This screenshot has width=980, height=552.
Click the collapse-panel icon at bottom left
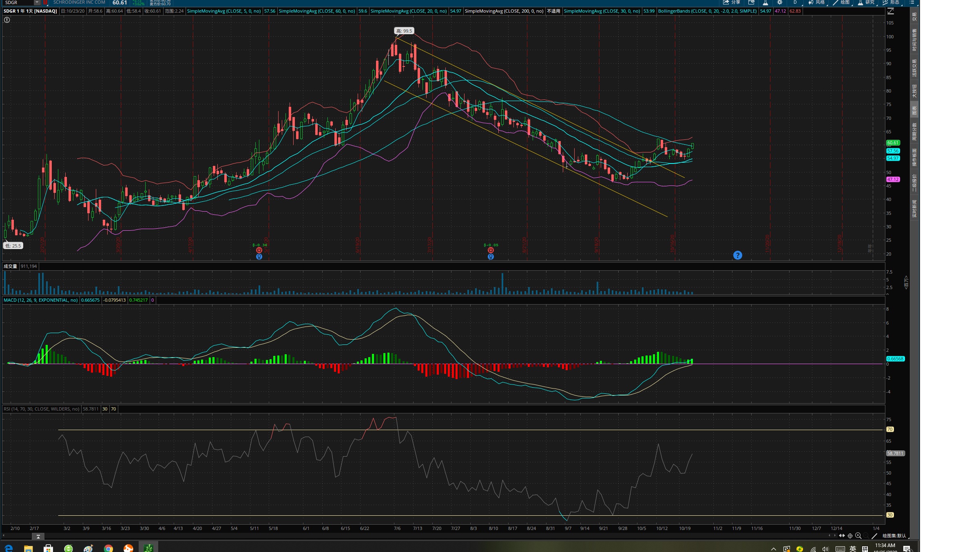pos(38,537)
